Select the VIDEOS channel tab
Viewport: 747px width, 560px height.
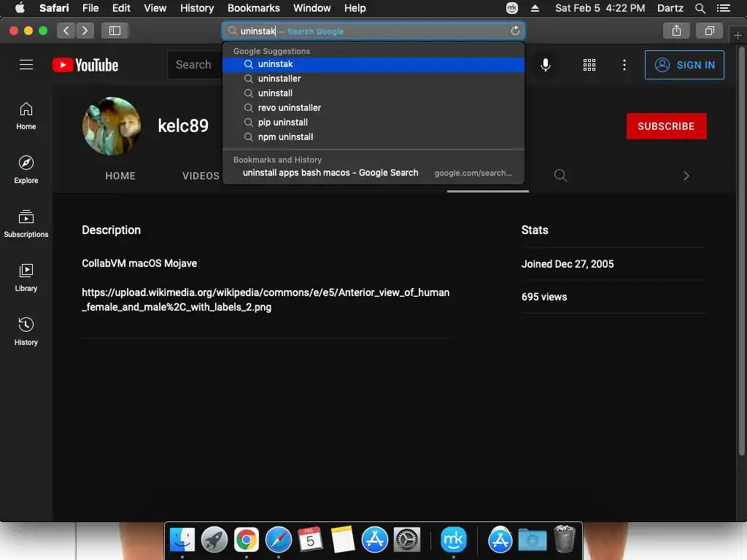(201, 176)
